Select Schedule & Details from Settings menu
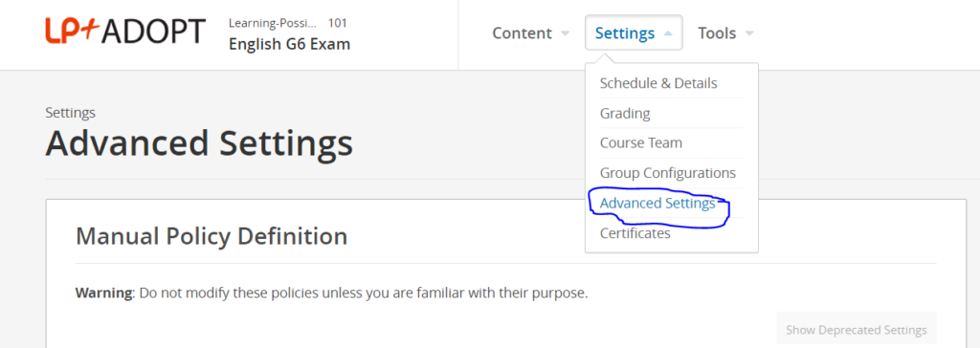Screen dimensions: 980x348 658,83
